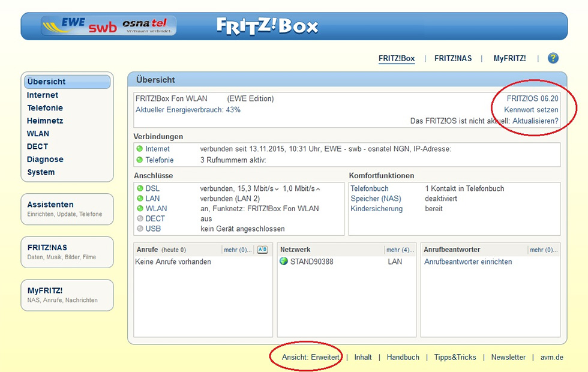The width and height of the screenshot is (588, 372).
Task: Expand Anrufbeantworter list via mehr (0)
Action: coord(542,250)
